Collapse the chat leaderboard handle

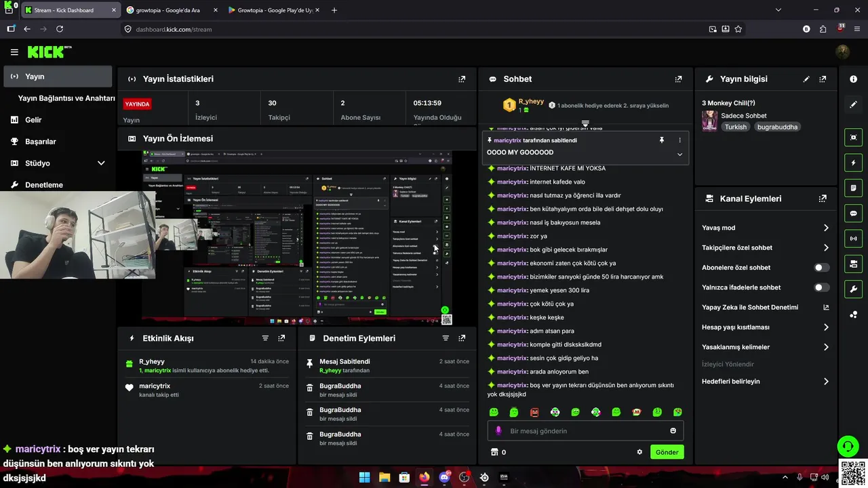[x=585, y=124]
